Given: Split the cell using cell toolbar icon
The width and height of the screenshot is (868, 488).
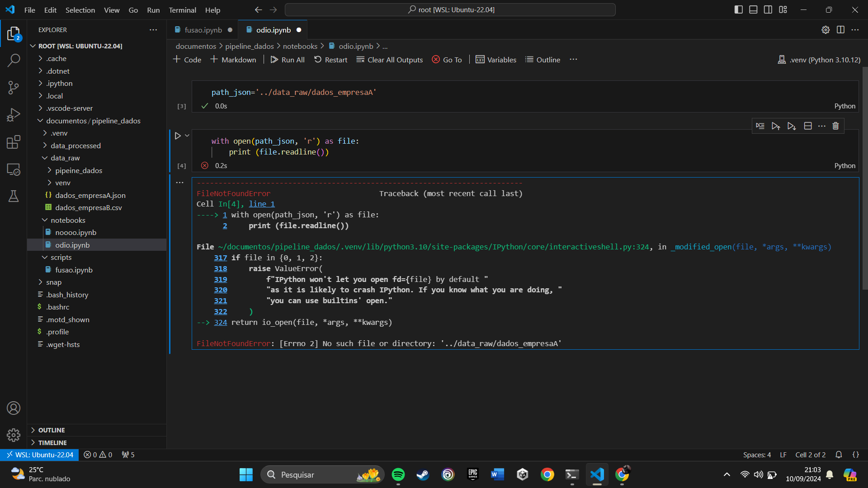Looking at the screenshot, I should (808, 126).
